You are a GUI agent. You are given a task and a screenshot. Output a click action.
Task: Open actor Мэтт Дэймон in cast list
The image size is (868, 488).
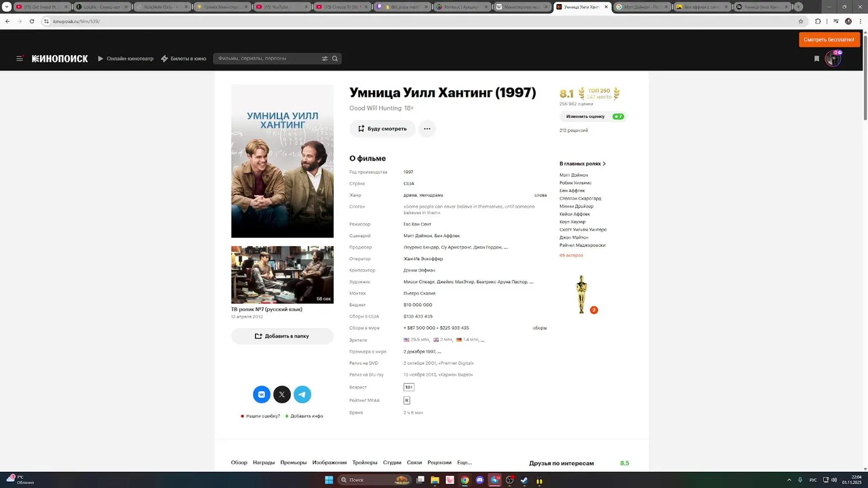tap(574, 175)
